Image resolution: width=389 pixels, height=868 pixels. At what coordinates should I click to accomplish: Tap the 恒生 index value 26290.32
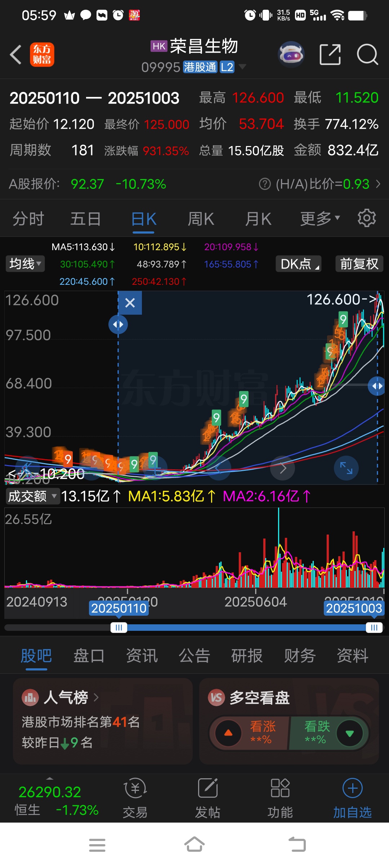click(50, 792)
